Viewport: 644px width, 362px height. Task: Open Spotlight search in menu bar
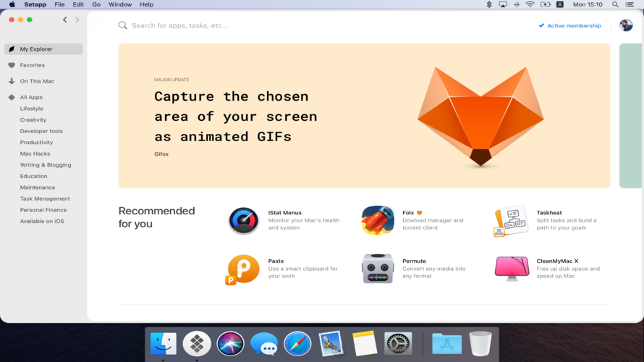pyautogui.click(x=615, y=4)
